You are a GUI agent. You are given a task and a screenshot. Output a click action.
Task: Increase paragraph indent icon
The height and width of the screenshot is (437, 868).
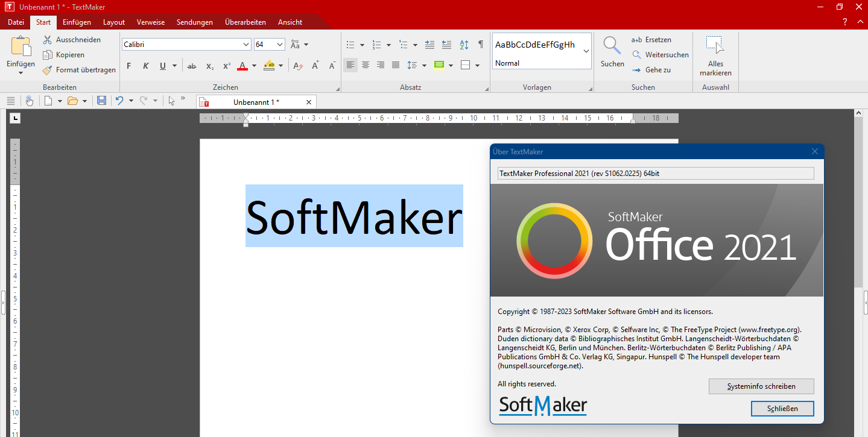[429, 45]
